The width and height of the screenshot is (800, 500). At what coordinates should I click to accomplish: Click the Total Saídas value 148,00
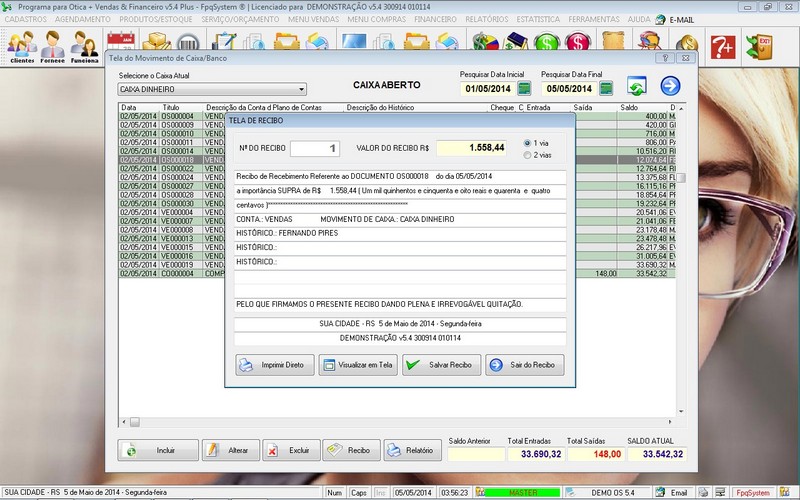[596, 454]
